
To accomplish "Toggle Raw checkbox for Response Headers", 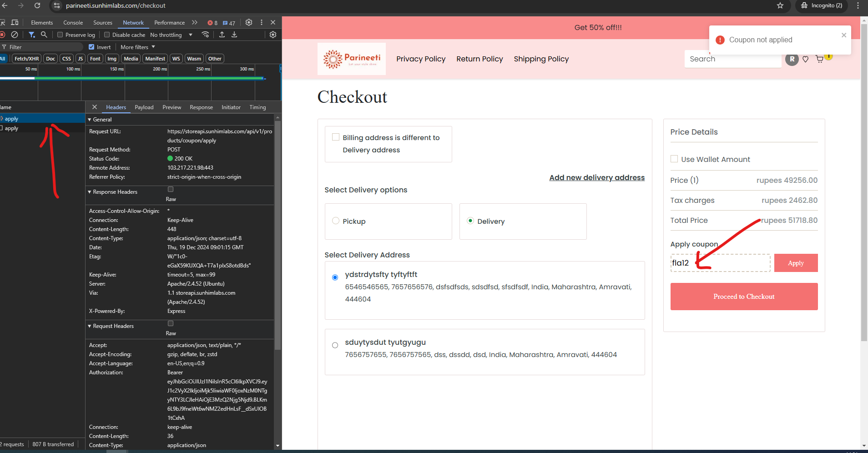I will point(171,189).
